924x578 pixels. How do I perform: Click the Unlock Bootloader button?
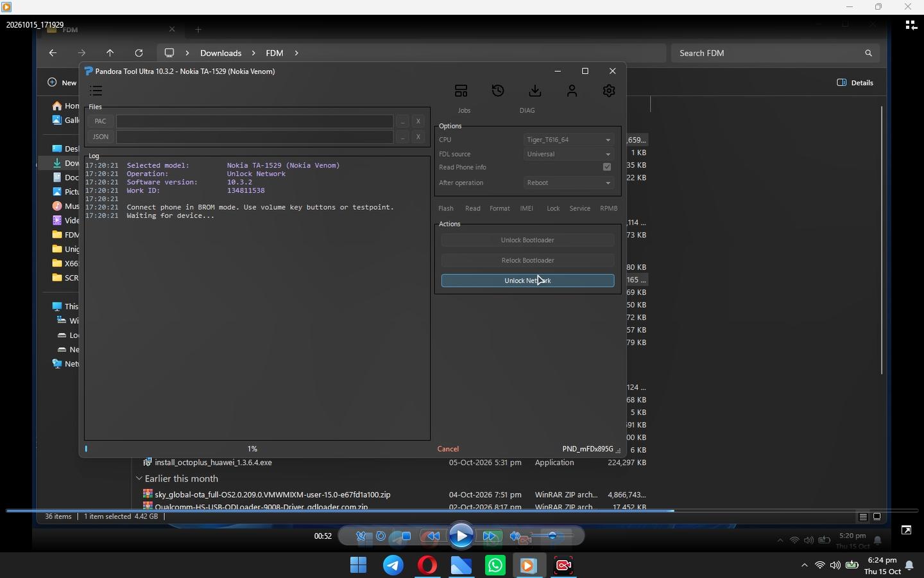pyautogui.click(x=527, y=240)
